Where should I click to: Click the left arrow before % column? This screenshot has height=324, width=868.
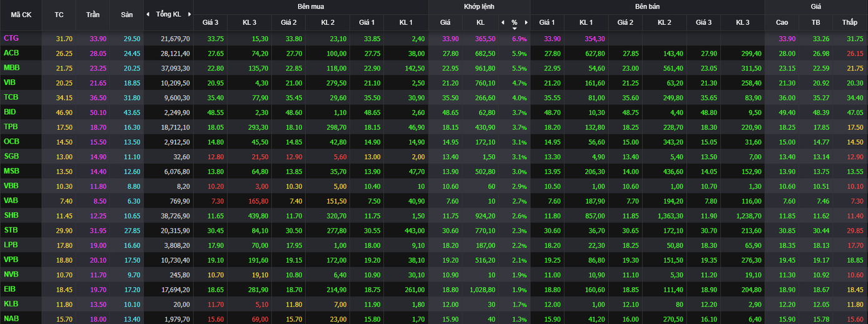pyautogui.click(x=503, y=22)
